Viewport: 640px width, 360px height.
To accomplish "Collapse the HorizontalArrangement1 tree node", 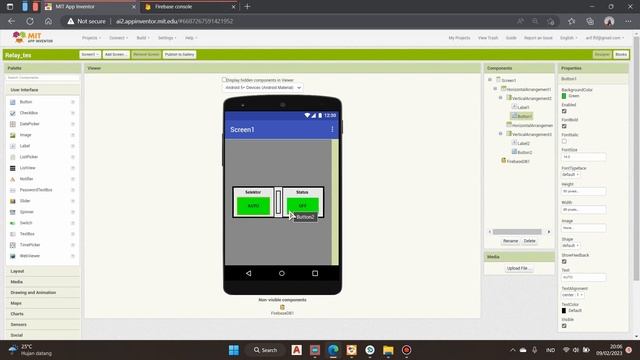I will click(x=495, y=89).
